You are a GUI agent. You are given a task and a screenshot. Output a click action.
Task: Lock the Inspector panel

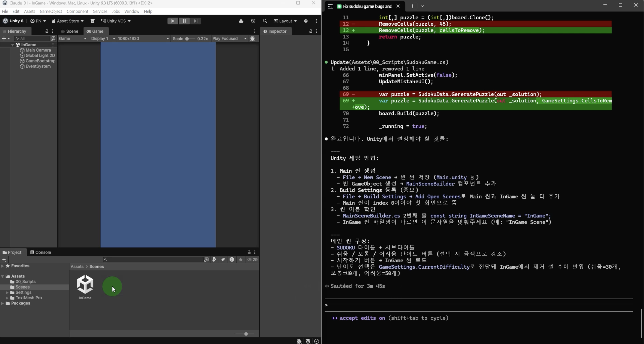pyautogui.click(x=311, y=31)
